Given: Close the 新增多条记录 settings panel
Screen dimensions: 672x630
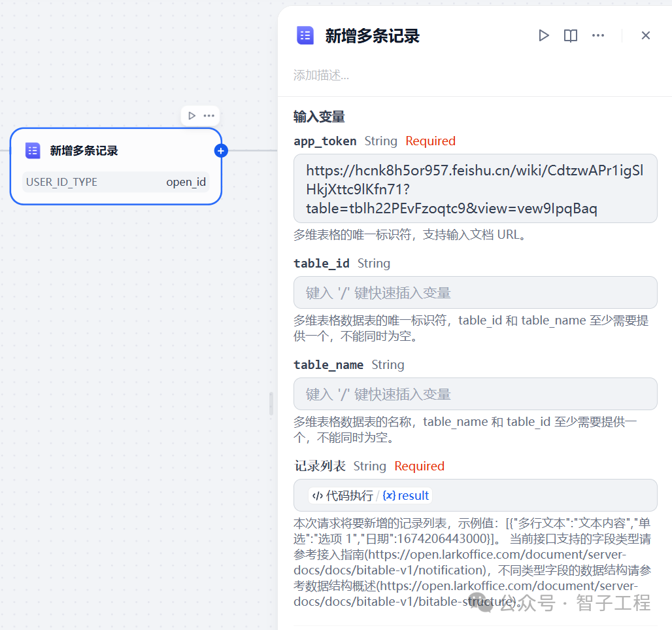Looking at the screenshot, I should click(x=645, y=35).
